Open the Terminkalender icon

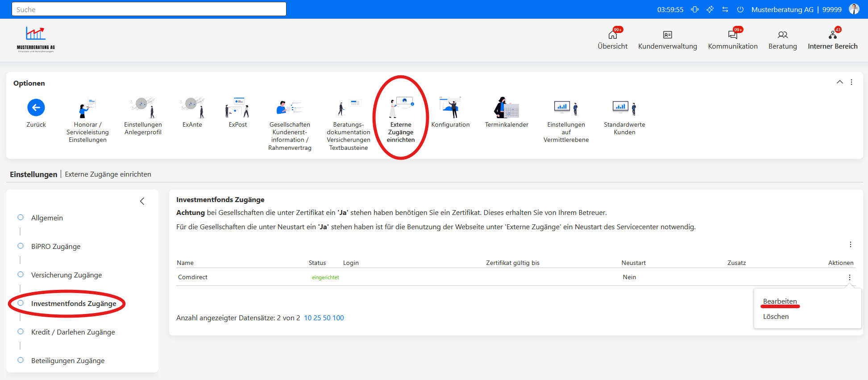[x=507, y=107]
